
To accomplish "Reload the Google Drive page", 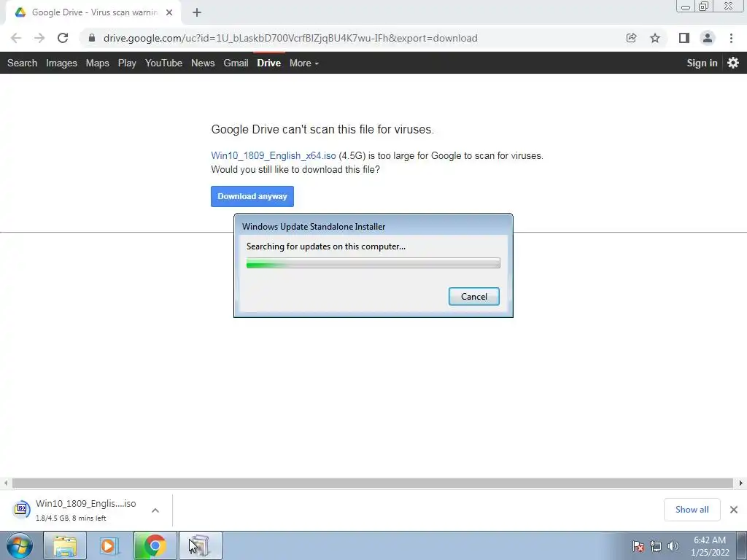I will [63, 38].
